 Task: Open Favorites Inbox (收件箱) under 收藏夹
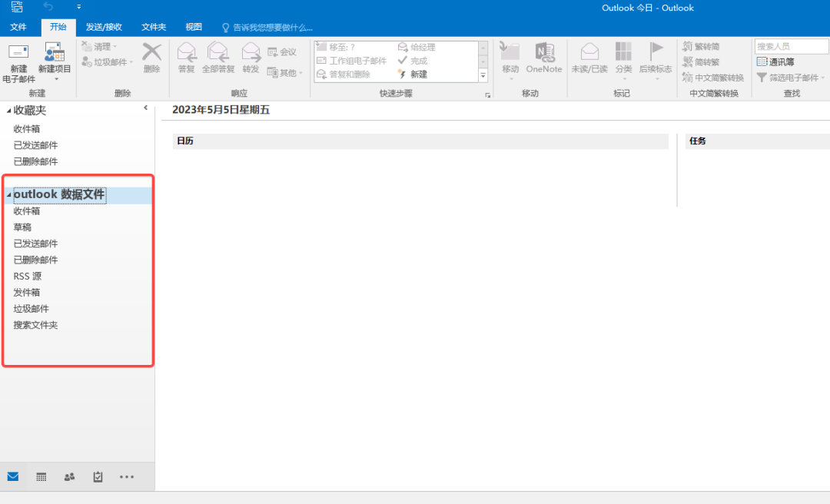point(26,128)
